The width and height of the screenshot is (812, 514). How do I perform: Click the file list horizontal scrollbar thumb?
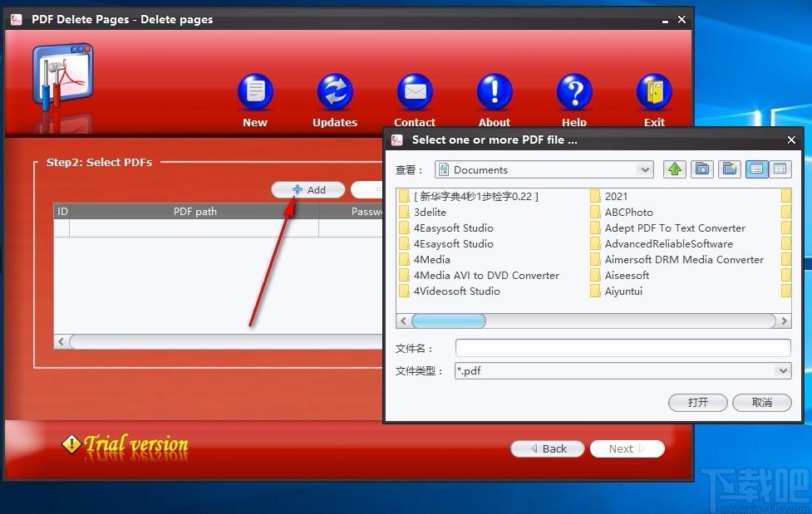[449, 321]
